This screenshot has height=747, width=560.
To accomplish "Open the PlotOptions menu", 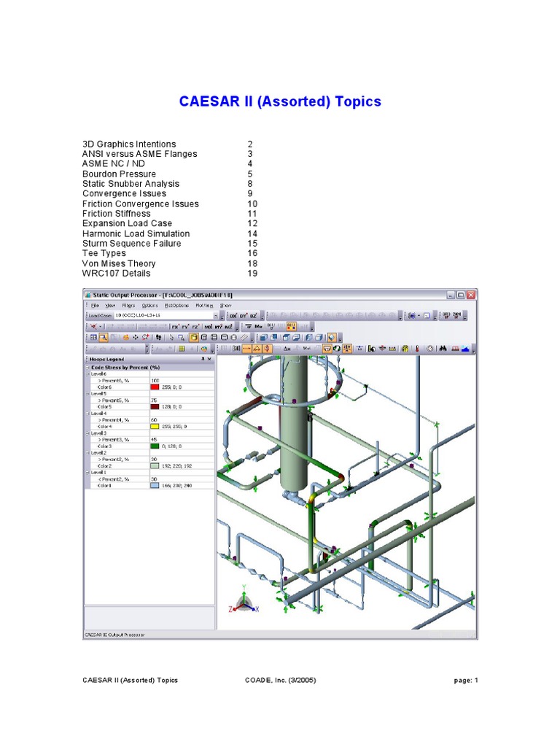I will tap(176, 306).
